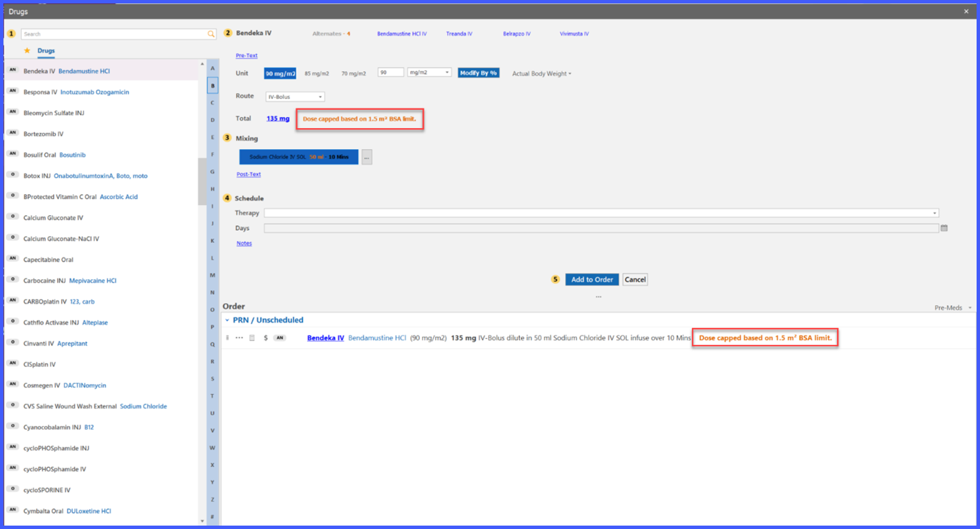Open the Days calendar picker icon

944,228
